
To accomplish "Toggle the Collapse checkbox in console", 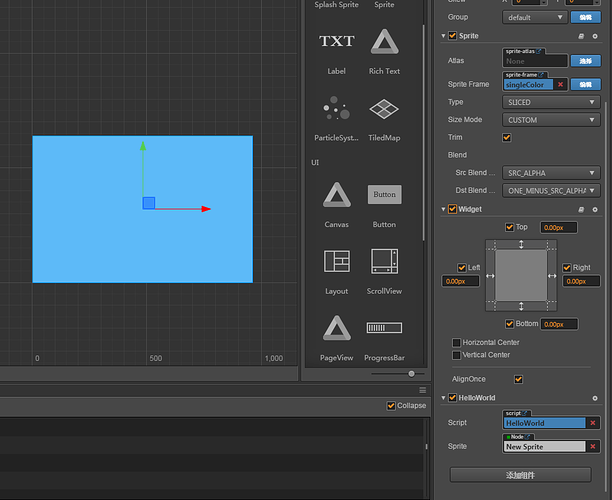I will coord(391,405).
